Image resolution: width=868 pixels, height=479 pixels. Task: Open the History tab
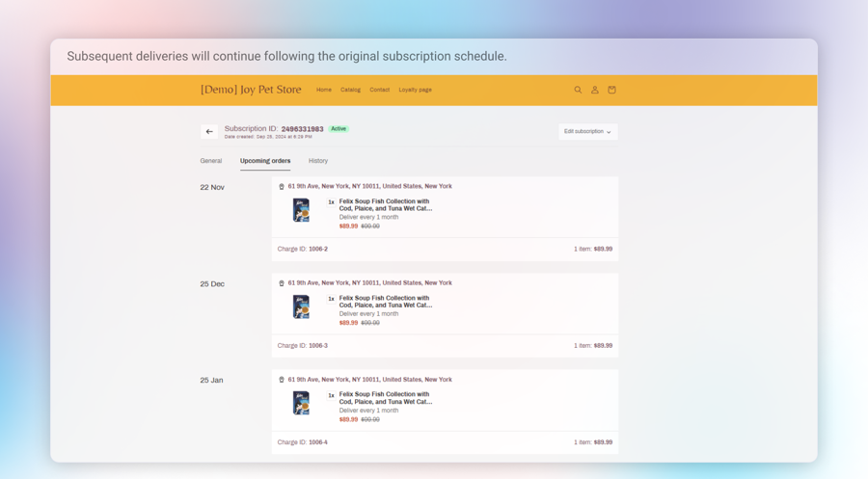(x=318, y=161)
